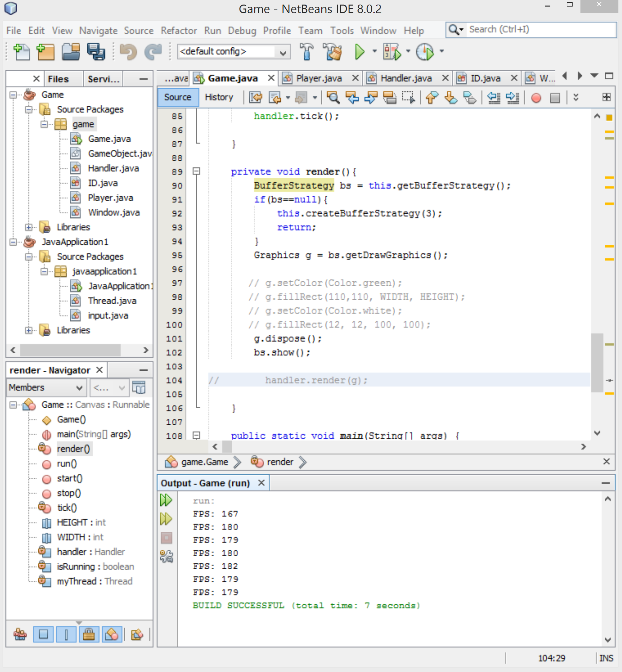Collapse the JavaApplication1 project node

(13, 242)
